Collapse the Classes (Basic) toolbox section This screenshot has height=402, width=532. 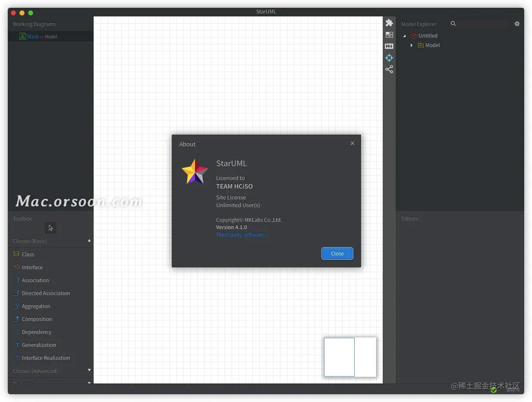tap(89, 240)
